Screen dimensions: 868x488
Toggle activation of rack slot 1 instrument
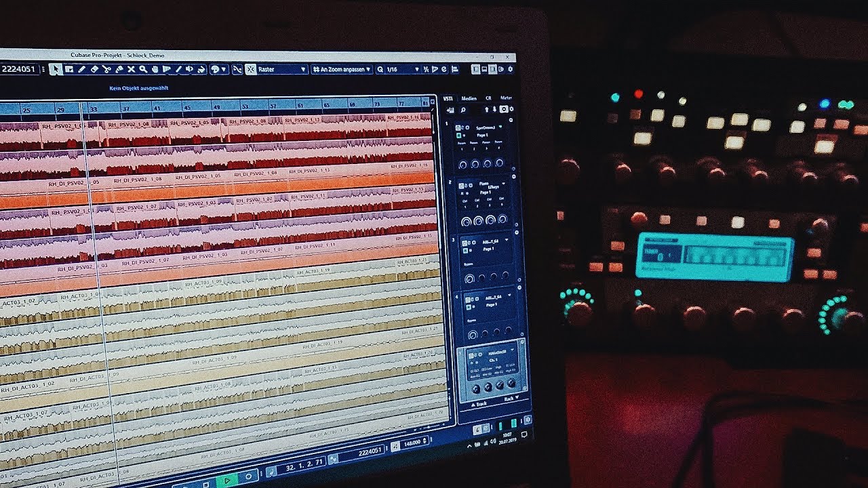[x=458, y=127]
